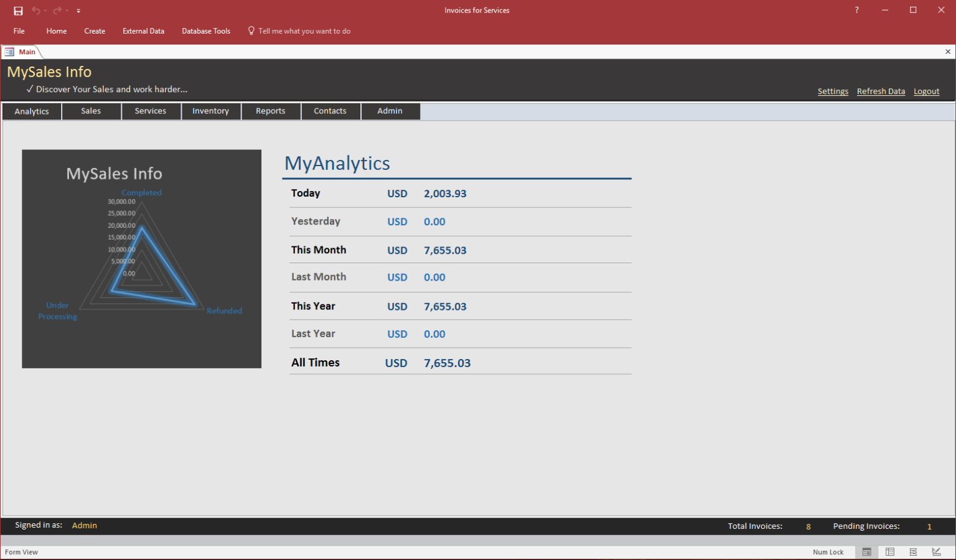Click the Last Year label

click(313, 334)
